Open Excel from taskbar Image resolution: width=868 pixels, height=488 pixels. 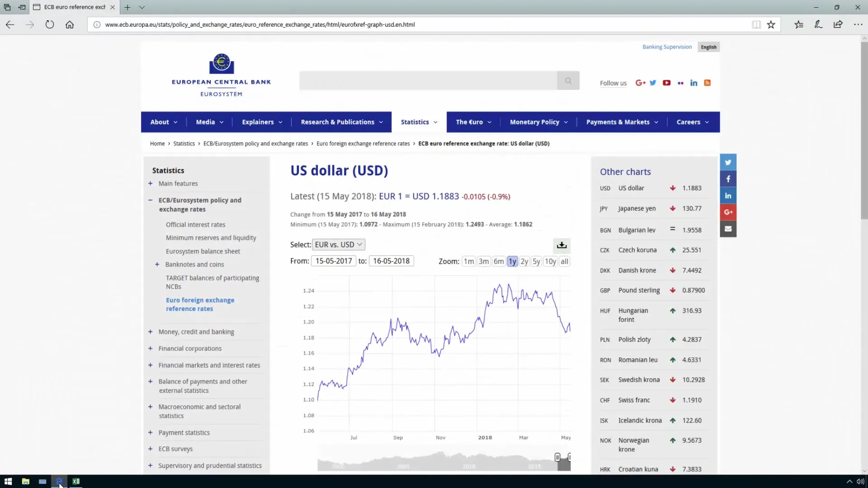(76, 481)
